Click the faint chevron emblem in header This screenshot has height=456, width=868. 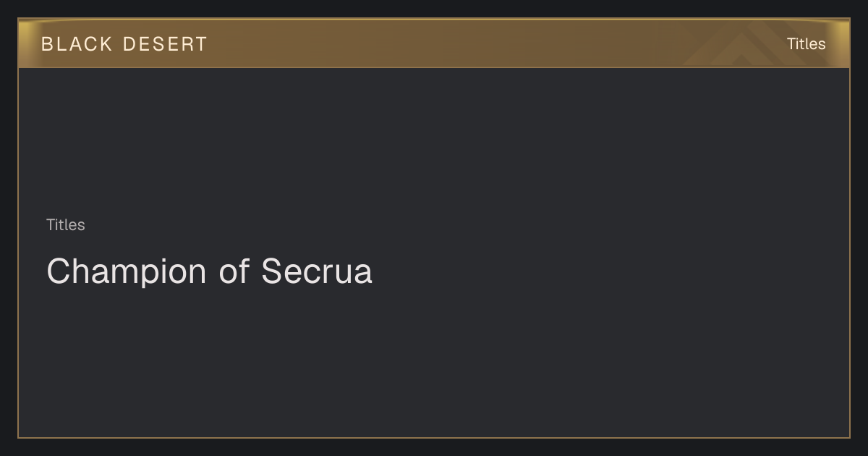[752, 45]
